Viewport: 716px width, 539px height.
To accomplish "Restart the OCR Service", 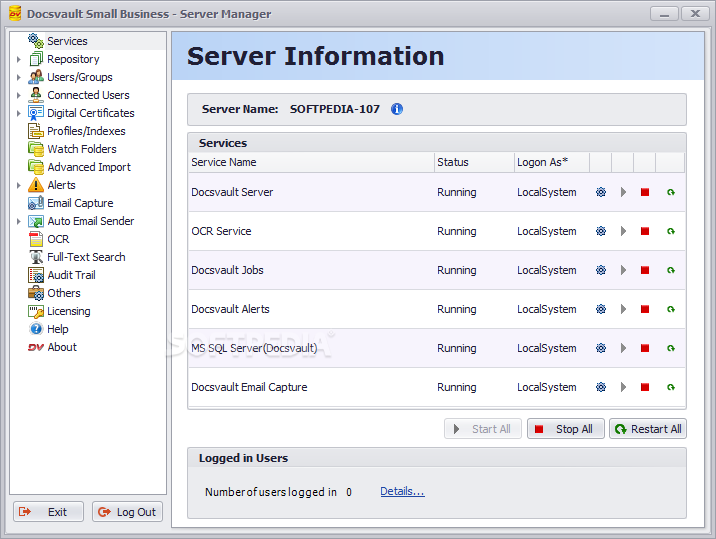I will pyautogui.click(x=670, y=231).
